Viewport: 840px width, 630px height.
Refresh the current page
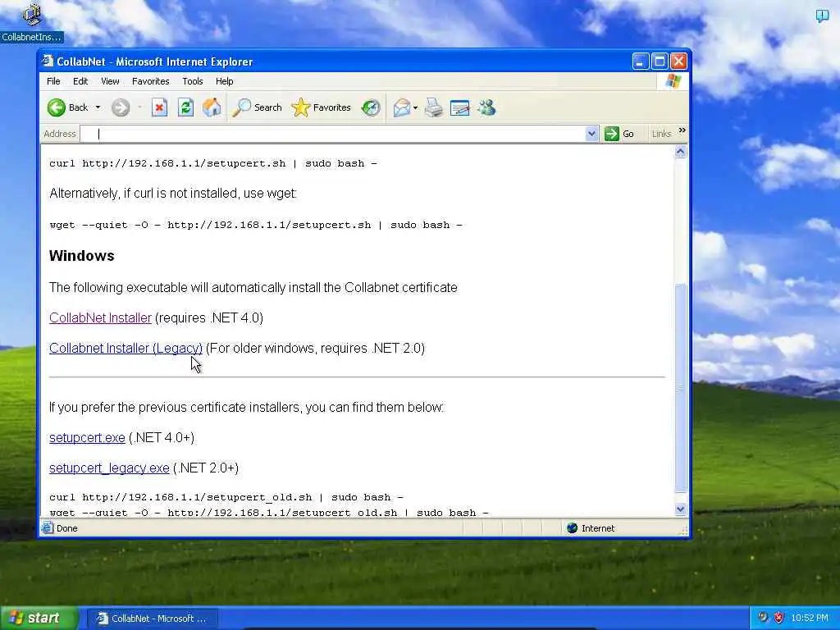coord(185,107)
